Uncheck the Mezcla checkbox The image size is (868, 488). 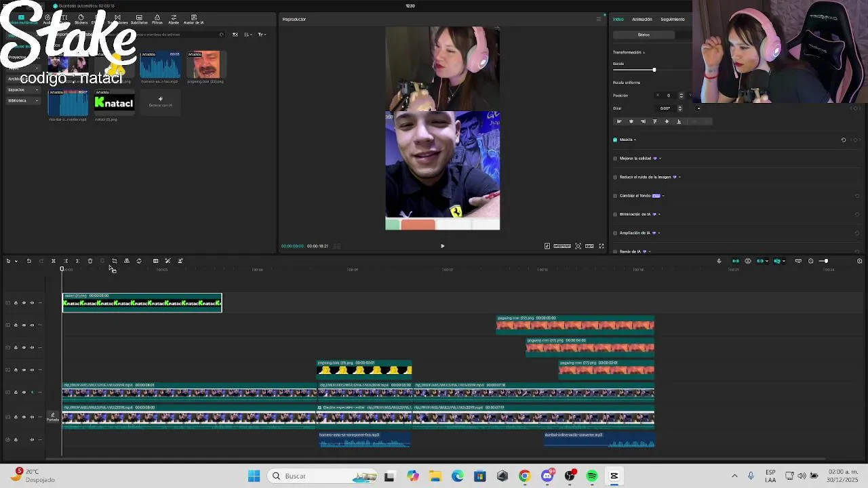pos(615,140)
